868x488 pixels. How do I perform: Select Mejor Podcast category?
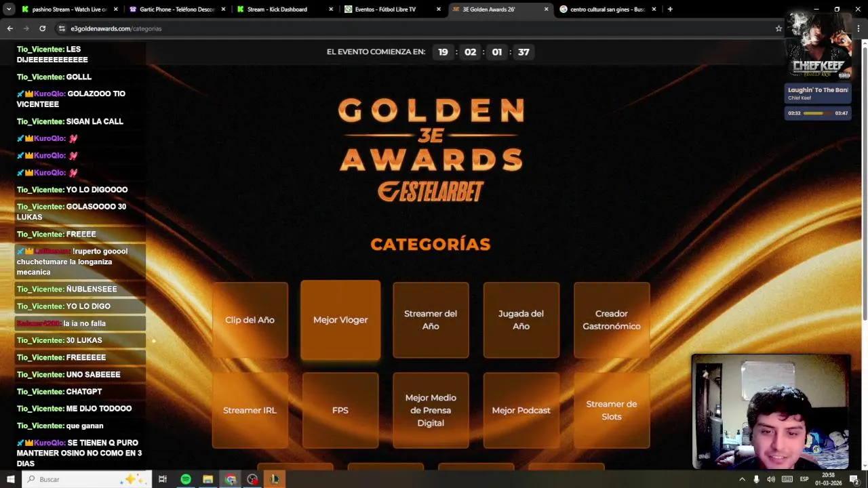[521, 410]
